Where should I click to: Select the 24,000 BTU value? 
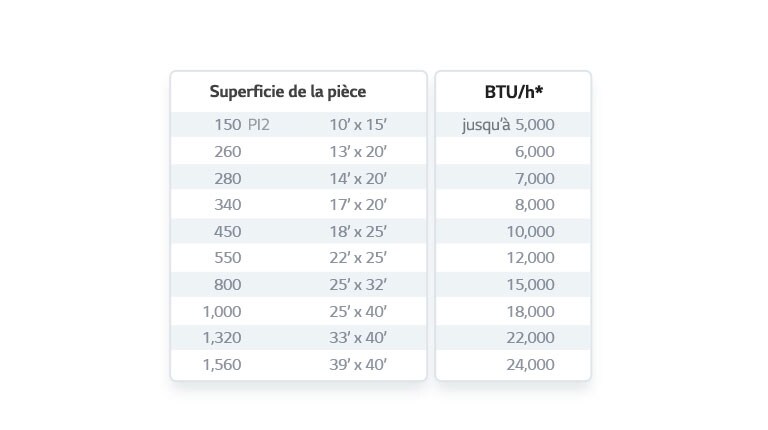coord(530,365)
